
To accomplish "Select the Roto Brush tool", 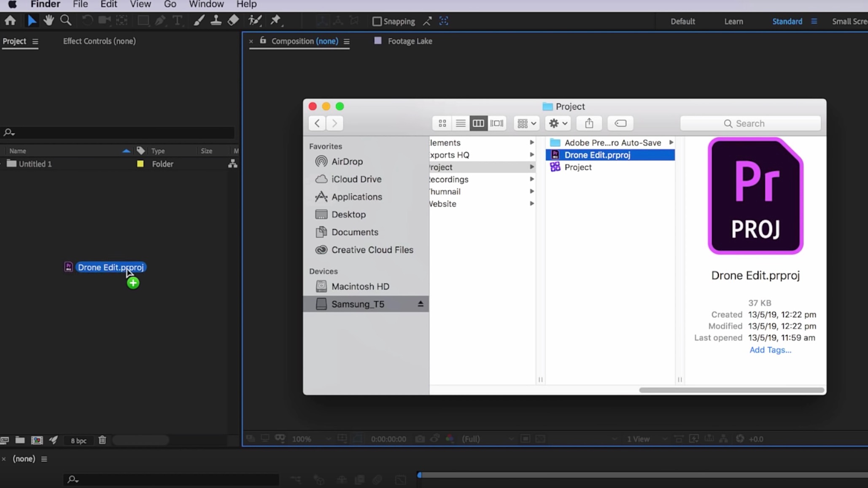I will point(255,21).
